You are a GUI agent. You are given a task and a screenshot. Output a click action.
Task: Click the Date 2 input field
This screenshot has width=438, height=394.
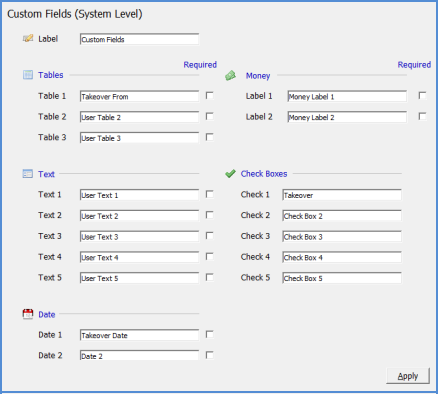pos(139,356)
